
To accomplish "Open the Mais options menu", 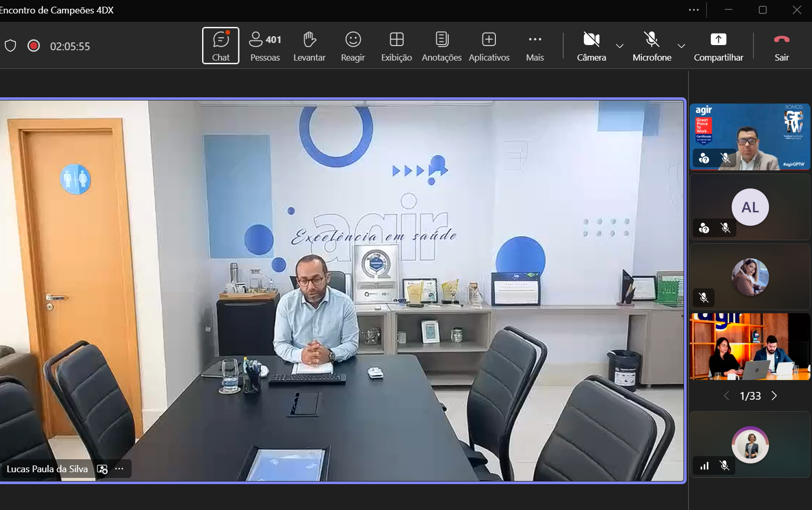I will (x=535, y=46).
